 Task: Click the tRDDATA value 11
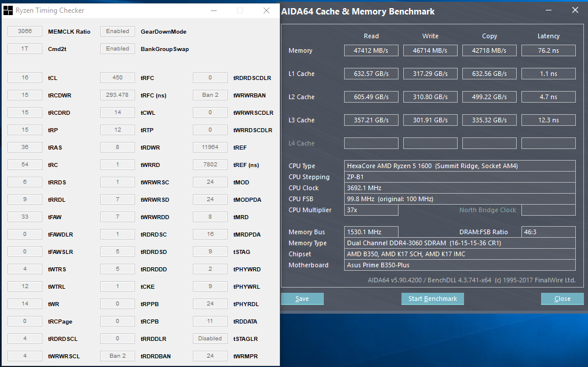tap(210, 321)
